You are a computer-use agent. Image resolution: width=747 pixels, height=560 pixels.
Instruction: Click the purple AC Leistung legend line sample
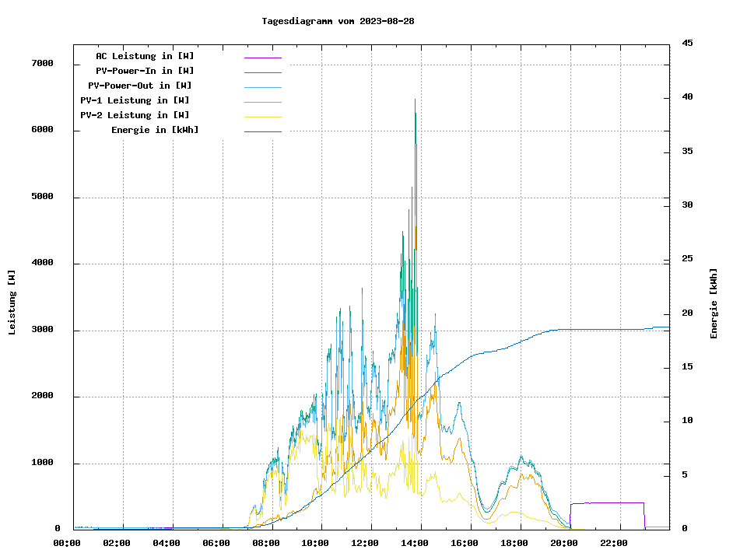click(x=262, y=58)
